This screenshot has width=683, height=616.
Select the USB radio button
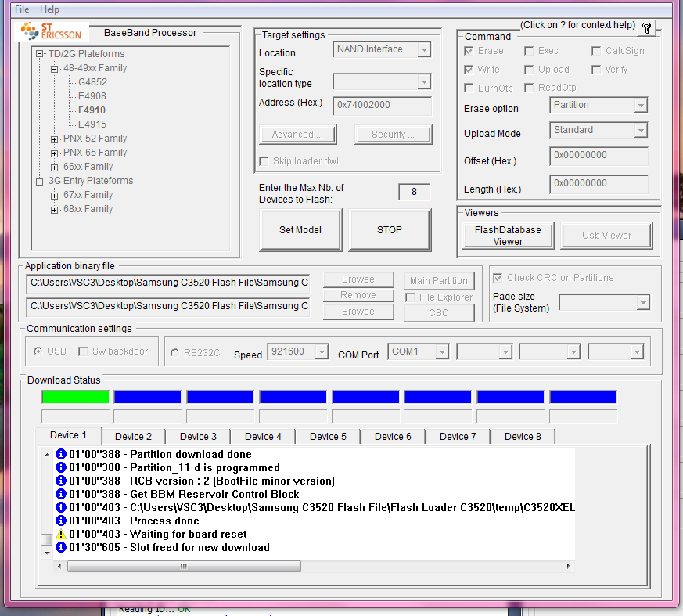[38, 351]
